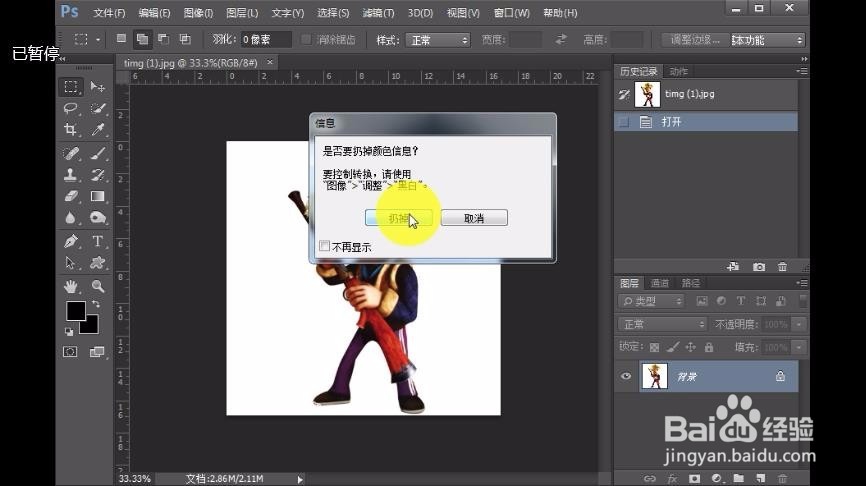This screenshot has height=486, width=866.
Task: Click the 调整边缘 refine edge button
Action: tap(695, 40)
